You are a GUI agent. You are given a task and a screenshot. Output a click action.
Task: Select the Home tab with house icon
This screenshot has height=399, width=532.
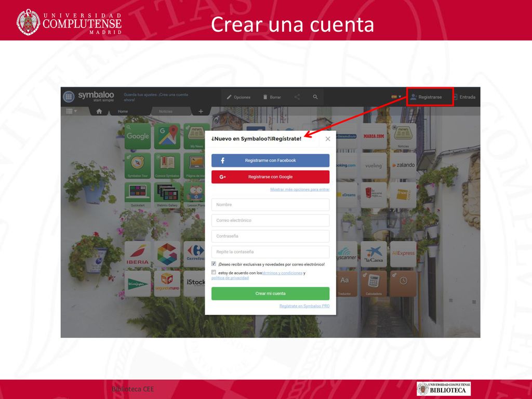99,111
